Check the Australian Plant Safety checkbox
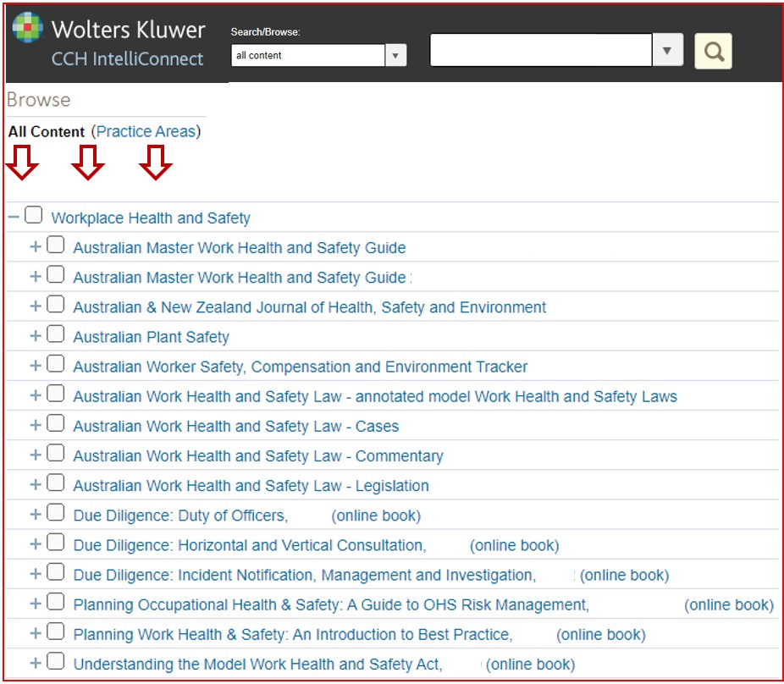This screenshot has width=784, height=684. [x=55, y=335]
